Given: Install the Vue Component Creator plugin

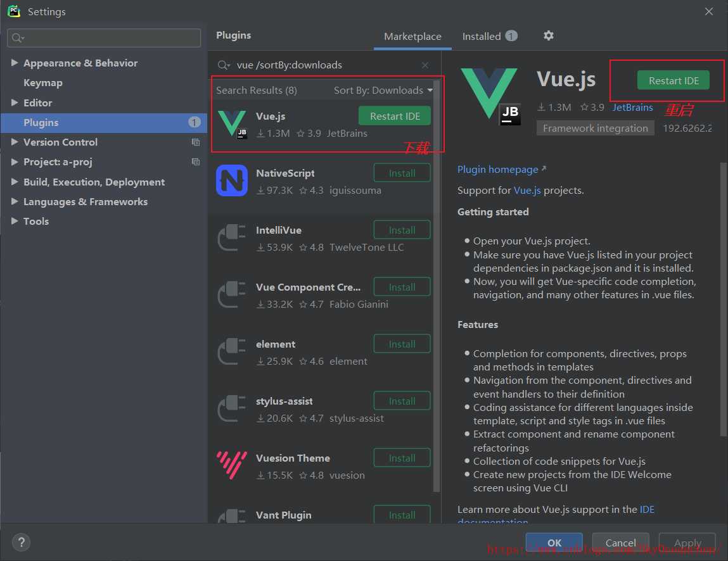Looking at the screenshot, I should click(402, 287).
